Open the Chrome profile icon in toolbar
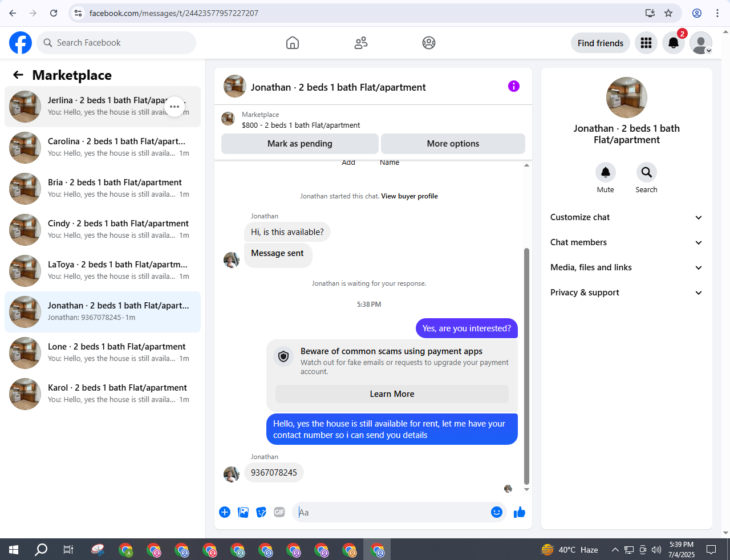This screenshot has width=730, height=560. click(697, 13)
